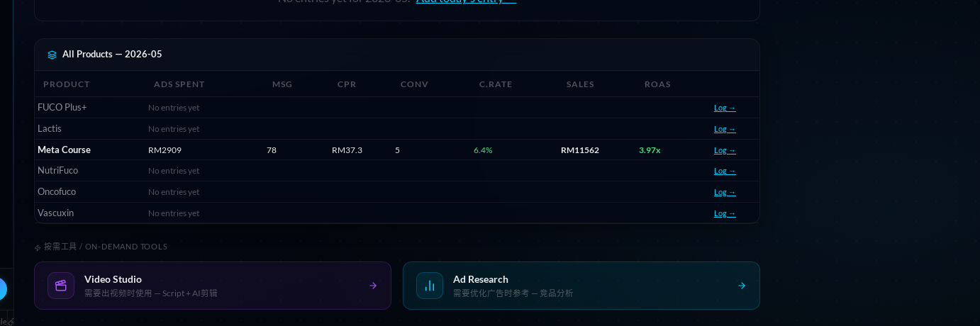The width and height of the screenshot is (980, 326).
Task: Click the RM2909 ads spent value
Action: click(x=165, y=150)
